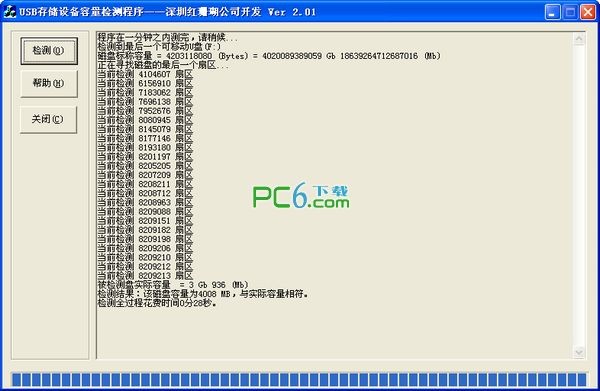Click the 磁盘标称容量 line in the log
600x391 pixels.
269,56
